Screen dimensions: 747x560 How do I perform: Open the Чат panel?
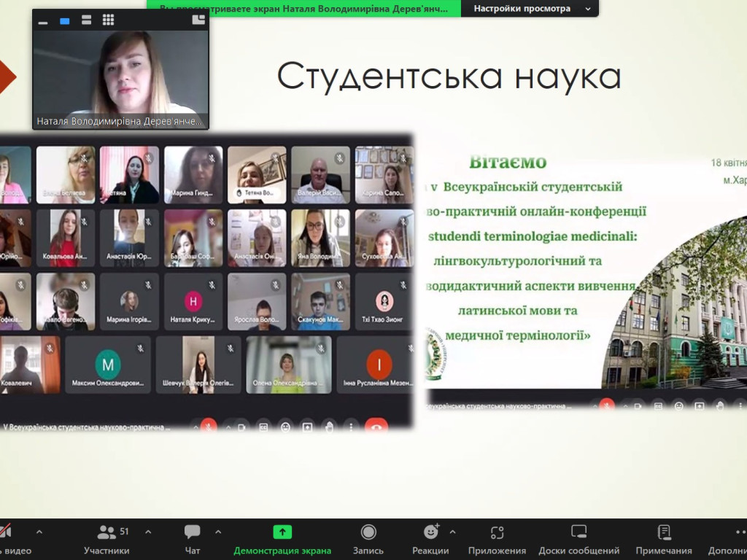[193, 540]
